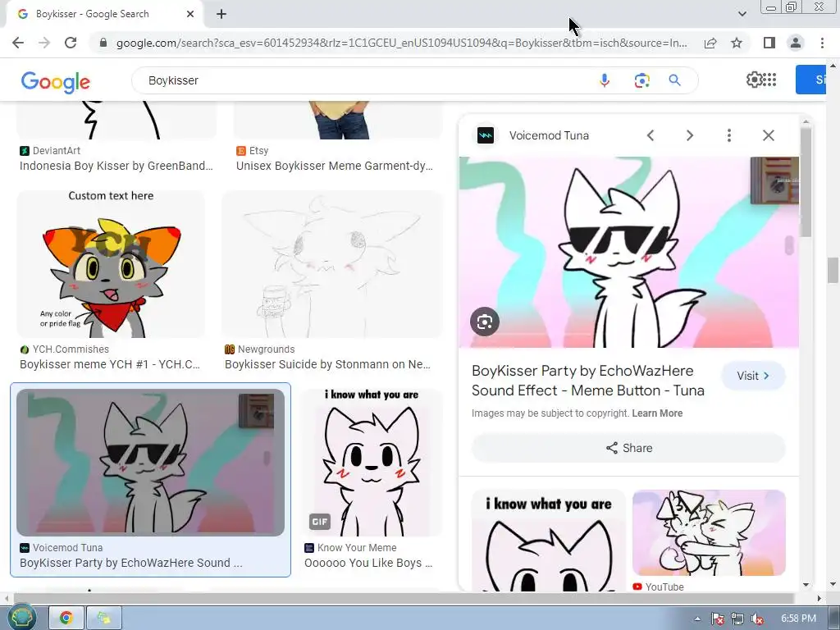840x630 pixels.
Task: Open Unisex Boykisser Meme Etsy result
Action: (x=335, y=166)
